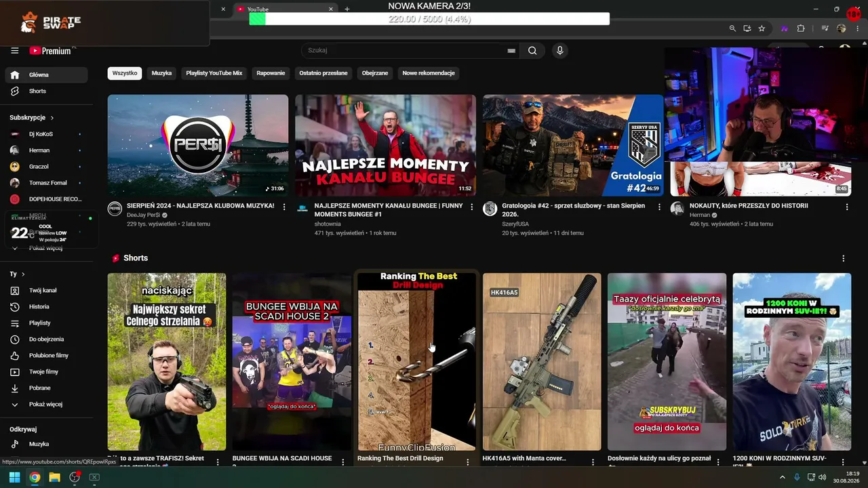Open the media controls icon in Chrome
Viewport: 868px width, 488px height.
pos(825,28)
